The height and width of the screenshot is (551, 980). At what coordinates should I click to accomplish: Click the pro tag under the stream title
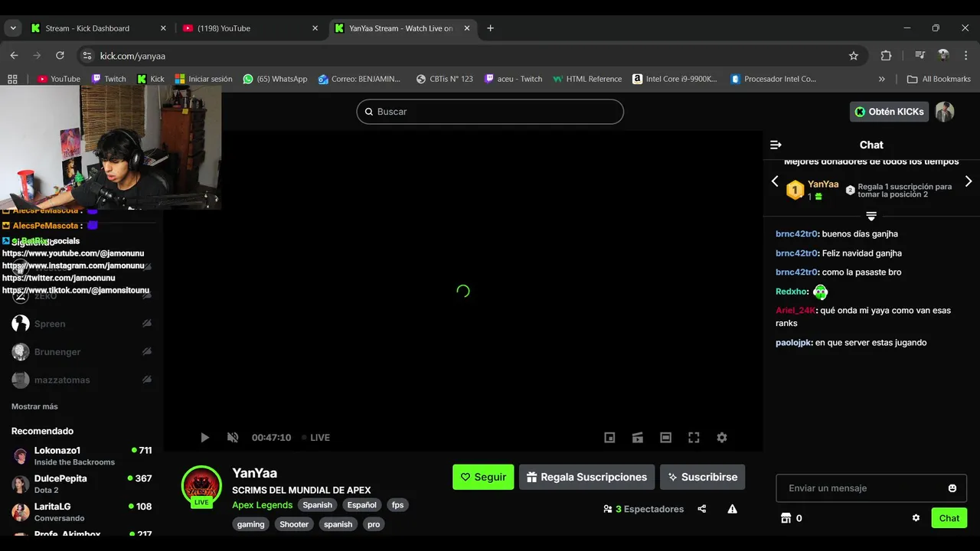coord(374,524)
